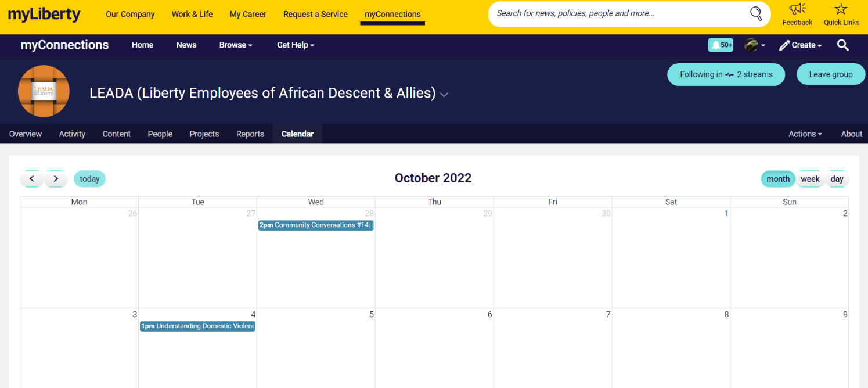Click the myLiberty logo
Screen dimensions: 868x388
coord(44,15)
